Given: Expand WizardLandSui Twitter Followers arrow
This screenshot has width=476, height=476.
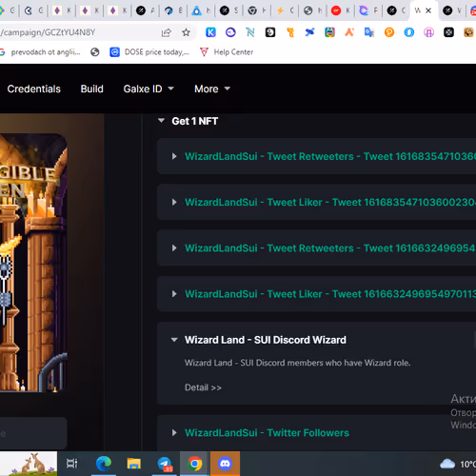Looking at the screenshot, I should click(x=174, y=432).
